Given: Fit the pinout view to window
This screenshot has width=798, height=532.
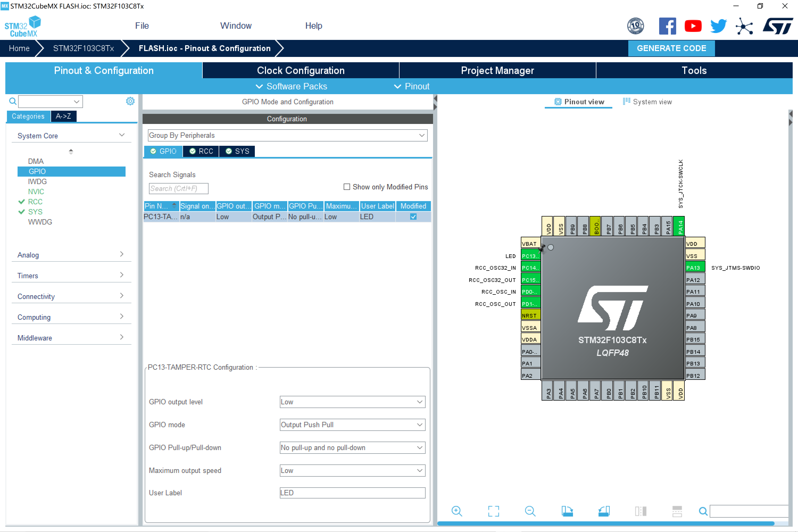Looking at the screenshot, I should [x=493, y=511].
